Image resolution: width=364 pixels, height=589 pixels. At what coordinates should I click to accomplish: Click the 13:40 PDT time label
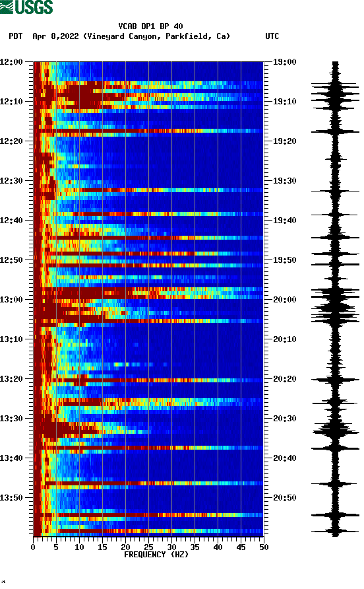click(12, 458)
